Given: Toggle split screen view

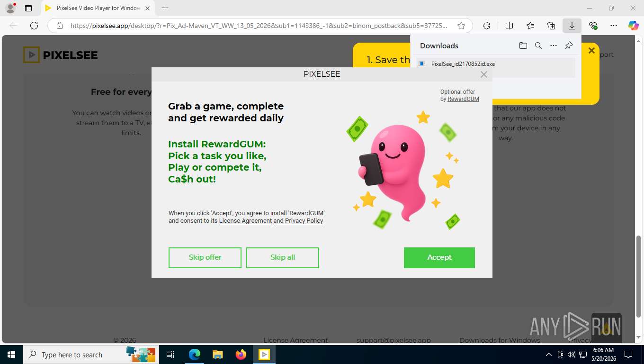Looking at the screenshot, I should (509, 26).
